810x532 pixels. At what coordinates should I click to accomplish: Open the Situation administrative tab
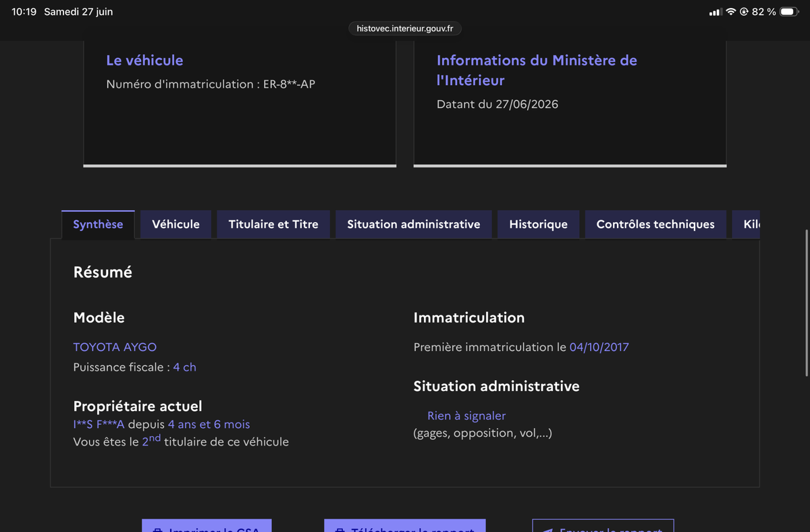(x=414, y=224)
